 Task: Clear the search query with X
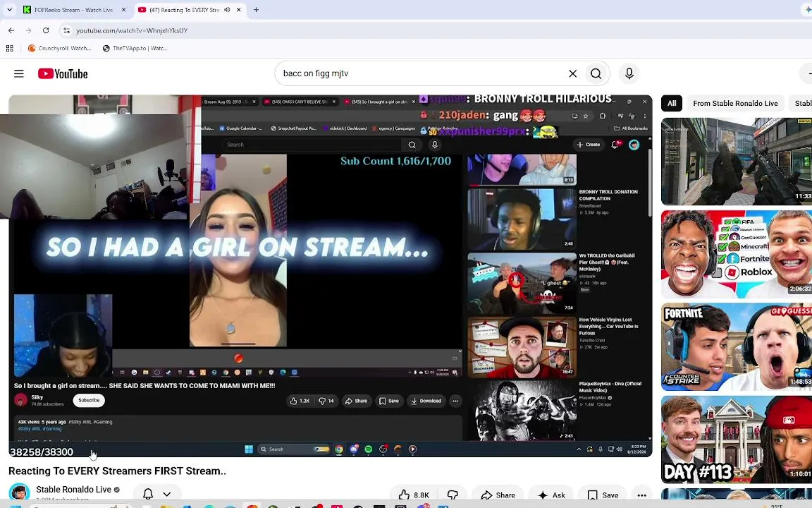tap(573, 73)
